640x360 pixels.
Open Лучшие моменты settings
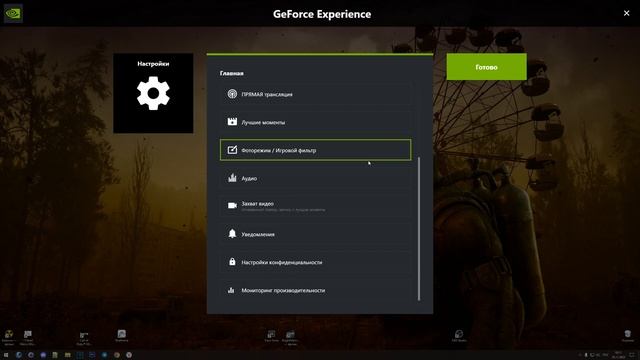tap(316, 122)
